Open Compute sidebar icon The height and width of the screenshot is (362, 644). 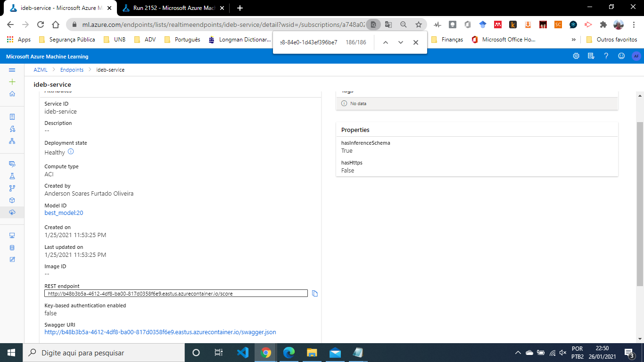point(12,235)
